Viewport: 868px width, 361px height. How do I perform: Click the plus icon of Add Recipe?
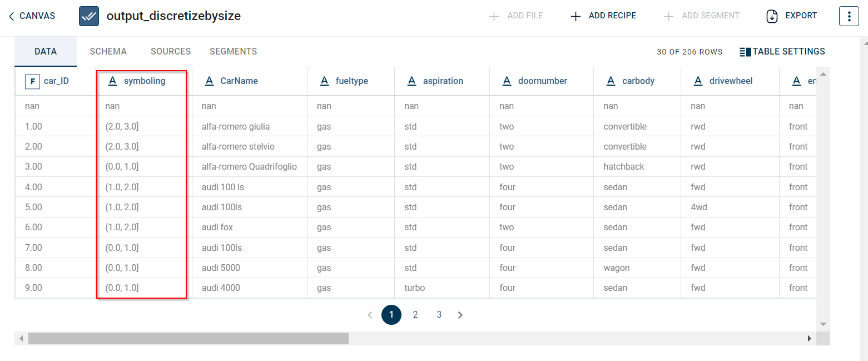[576, 16]
